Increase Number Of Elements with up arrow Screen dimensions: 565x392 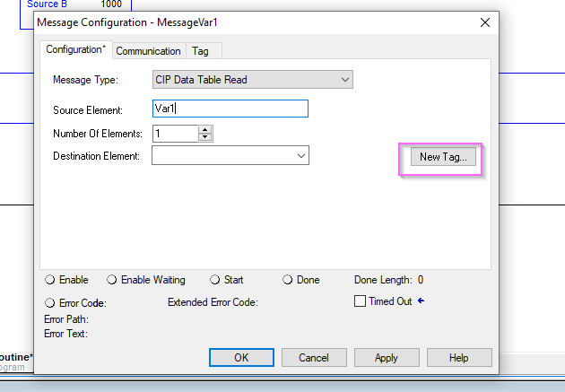coord(205,130)
